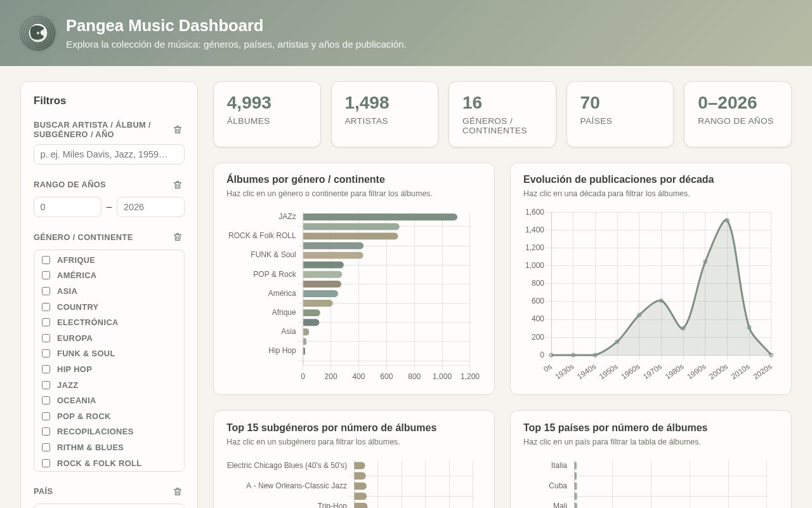Click the FUNK & Soul bar
The width and height of the screenshot is (812, 508).
(x=333, y=255)
